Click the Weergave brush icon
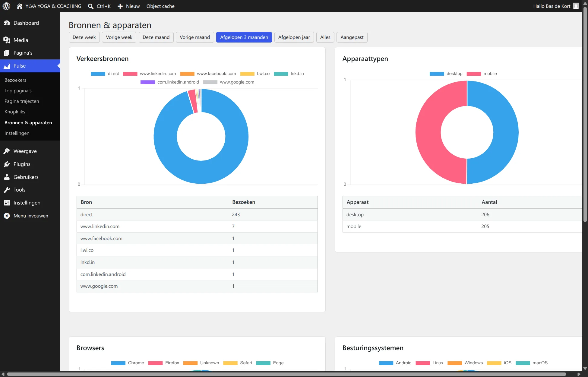Viewport: 588px width, 377px height. point(7,151)
